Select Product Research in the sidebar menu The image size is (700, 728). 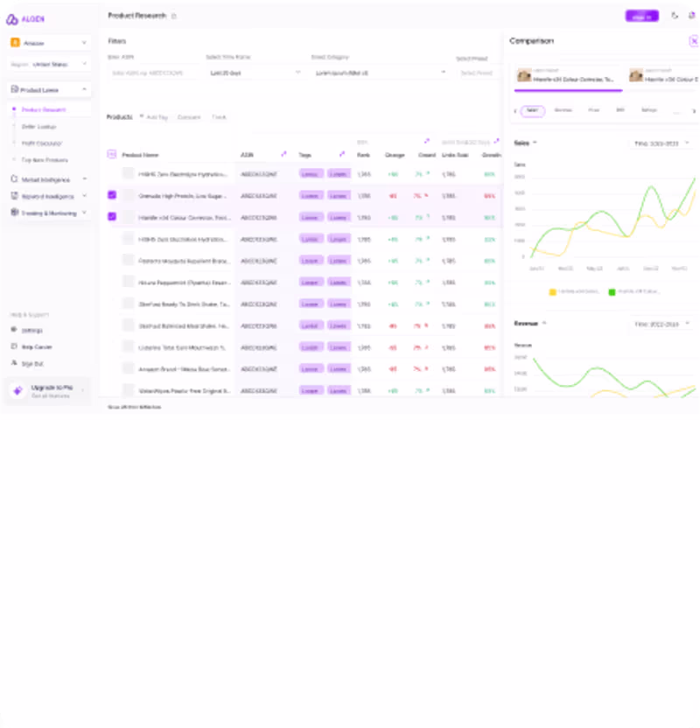[x=44, y=109]
